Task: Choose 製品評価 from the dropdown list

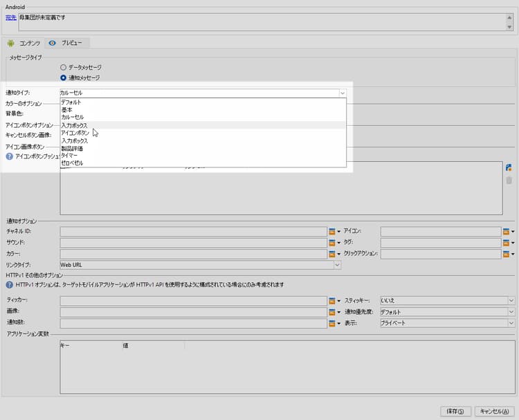Action: tap(203, 149)
